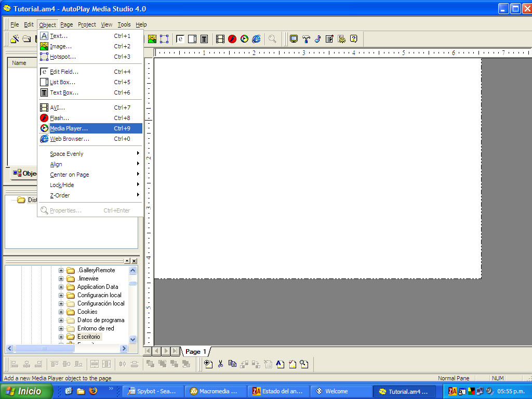Choose Media Player from the Object menu
The height and width of the screenshot is (399, 532).
(90, 128)
